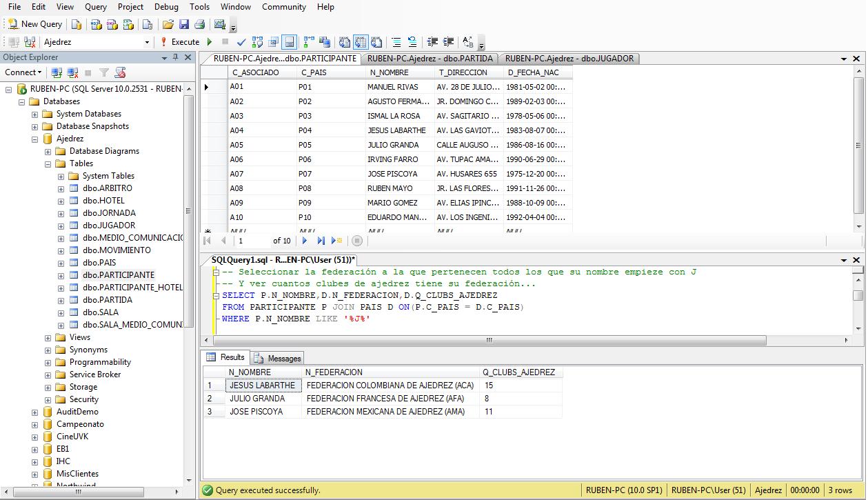Decrease indent of the query text
The image size is (868, 500).
(x=432, y=43)
